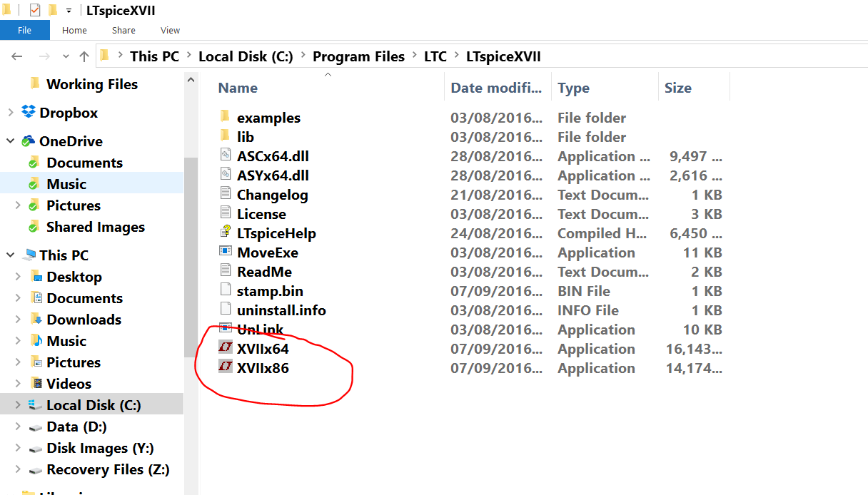
Task: Click the Videos folder icon in sidebar
Action: [x=36, y=384]
